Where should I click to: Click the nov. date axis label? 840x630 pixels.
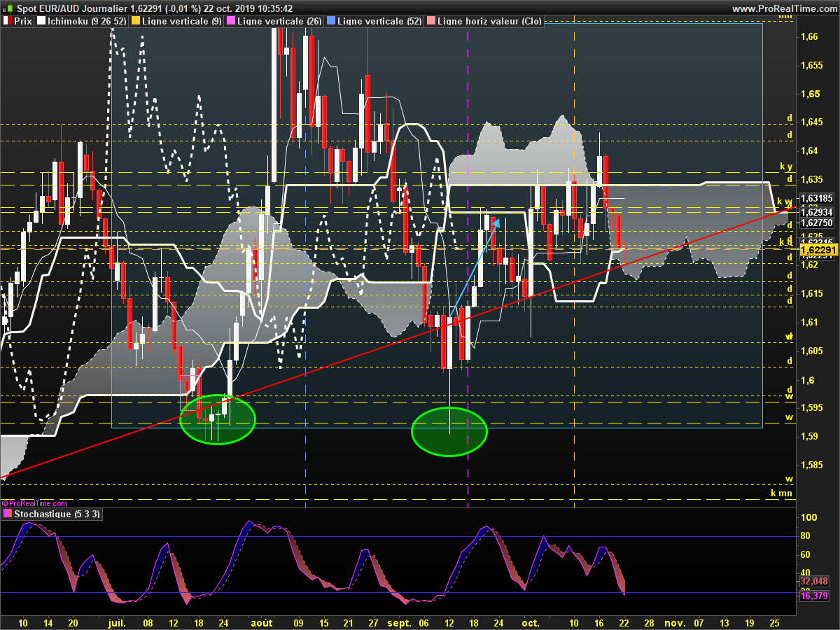pos(673,622)
